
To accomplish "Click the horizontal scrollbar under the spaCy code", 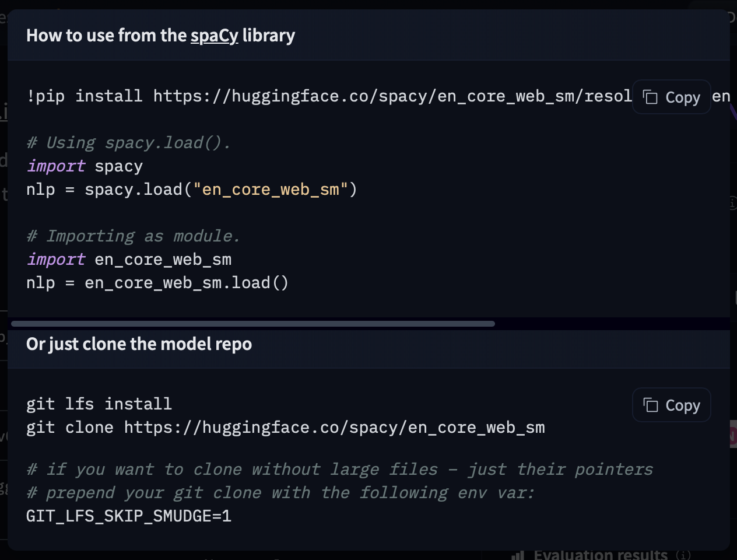I will pos(253,324).
